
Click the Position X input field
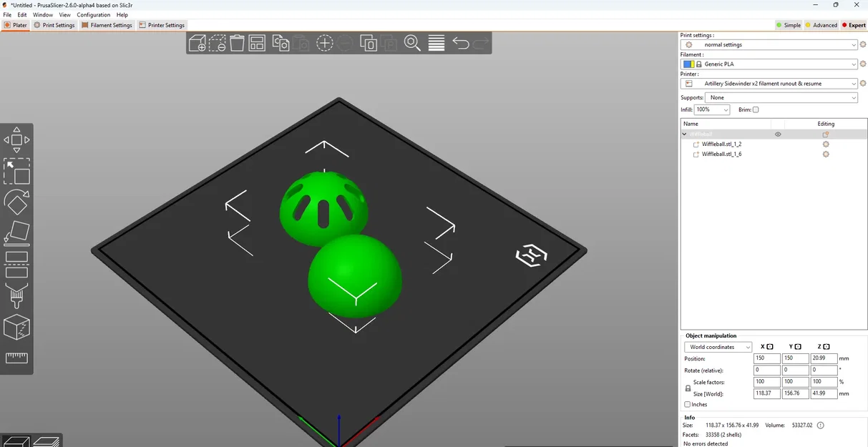tap(767, 358)
